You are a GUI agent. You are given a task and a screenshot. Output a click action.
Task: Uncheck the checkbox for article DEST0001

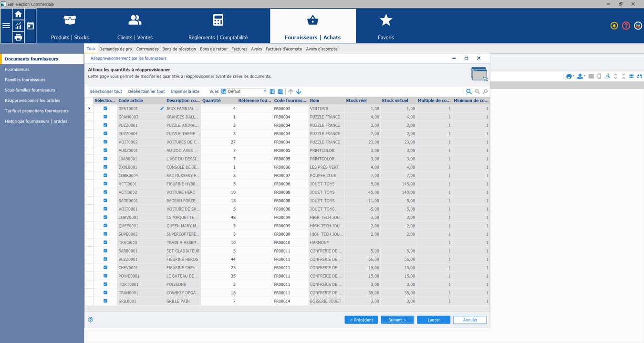106,108
